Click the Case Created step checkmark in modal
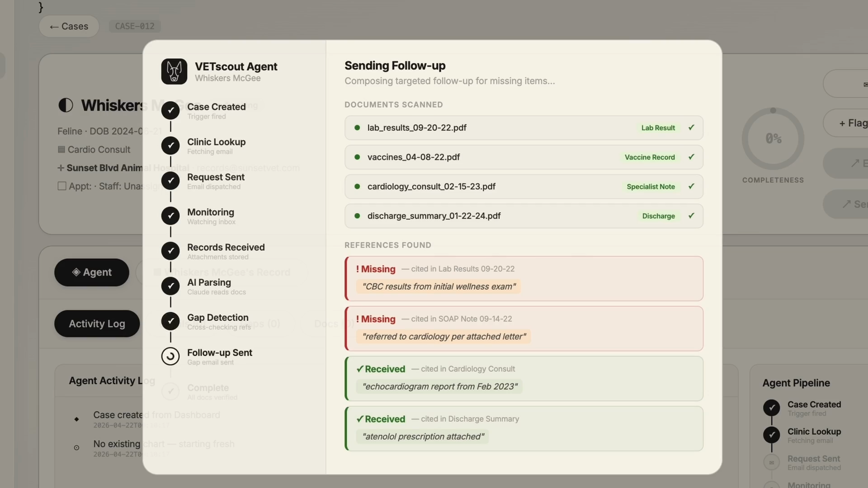Image resolution: width=868 pixels, height=488 pixels. click(x=170, y=110)
